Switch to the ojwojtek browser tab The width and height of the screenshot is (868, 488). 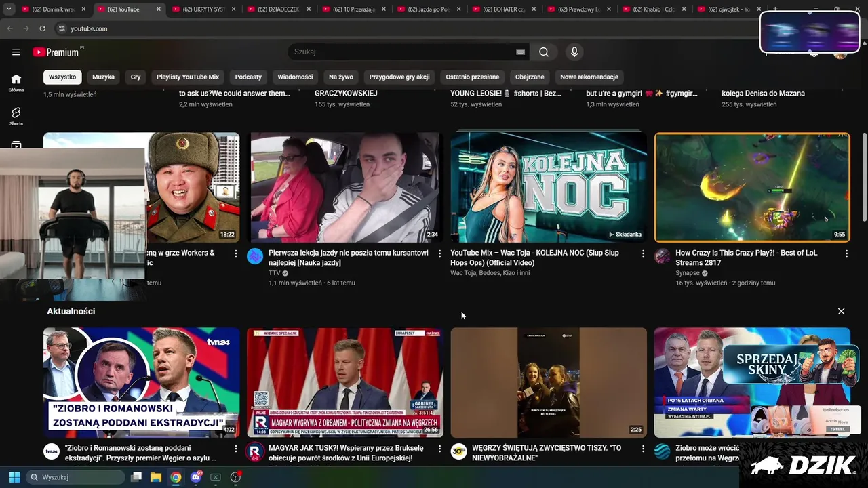click(x=729, y=9)
